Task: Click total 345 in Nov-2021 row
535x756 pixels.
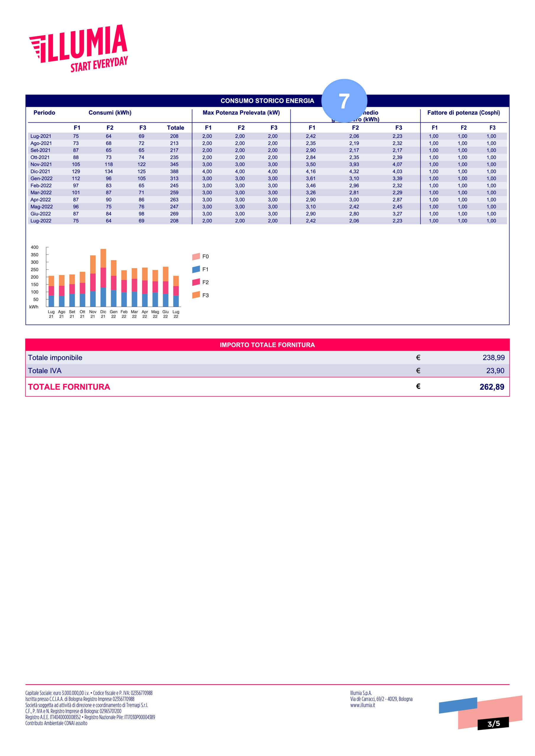Action: point(174,164)
